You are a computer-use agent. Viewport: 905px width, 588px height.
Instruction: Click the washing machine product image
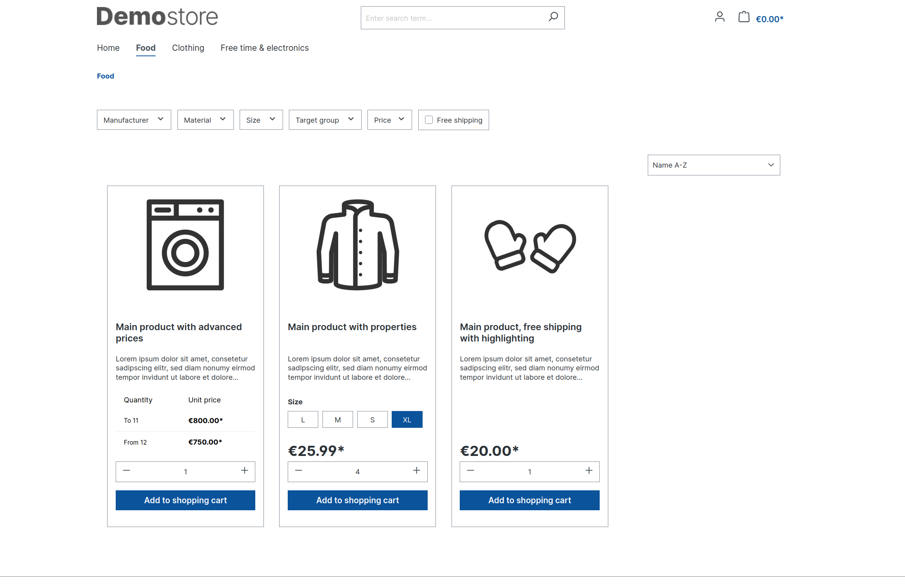(x=185, y=245)
